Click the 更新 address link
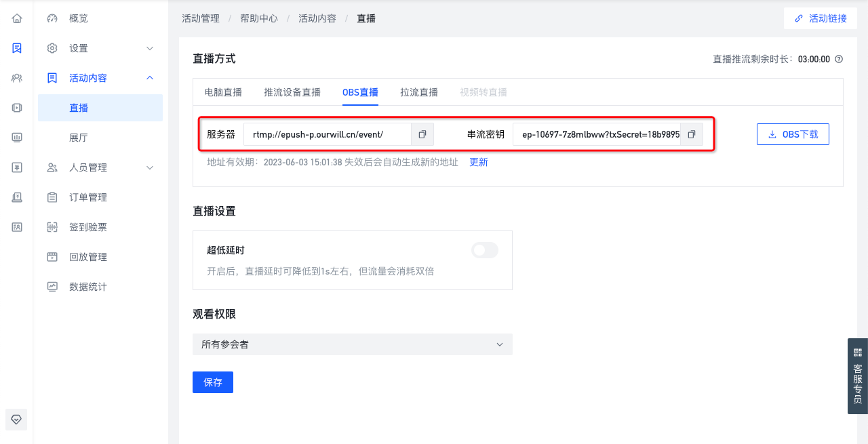 coord(479,162)
